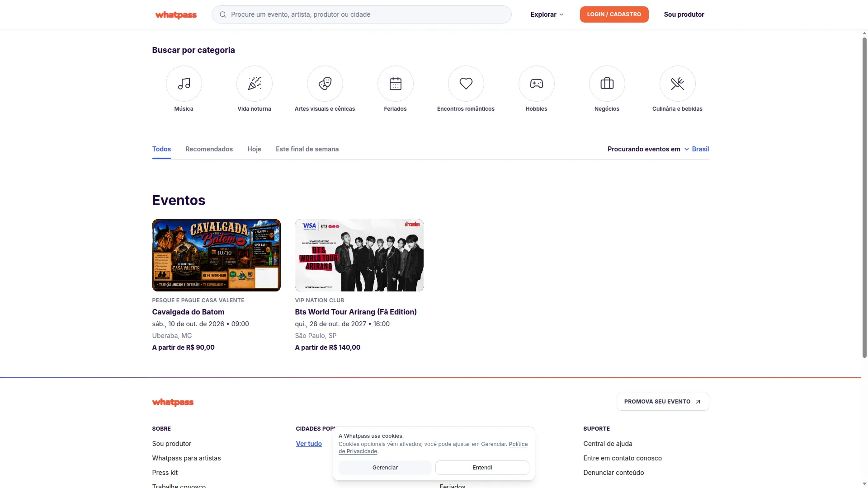
Task: Open Whatpass para artistas link
Action: click(x=186, y=458)
